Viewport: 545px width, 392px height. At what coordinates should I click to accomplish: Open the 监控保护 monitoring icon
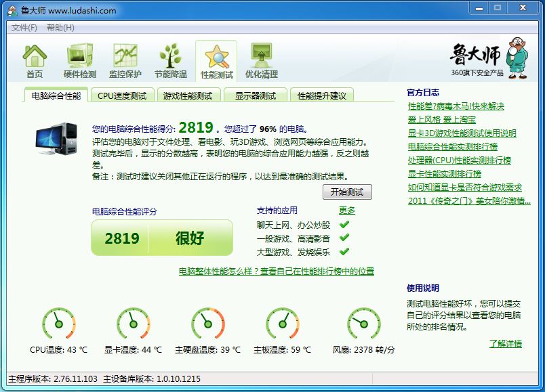125,60
